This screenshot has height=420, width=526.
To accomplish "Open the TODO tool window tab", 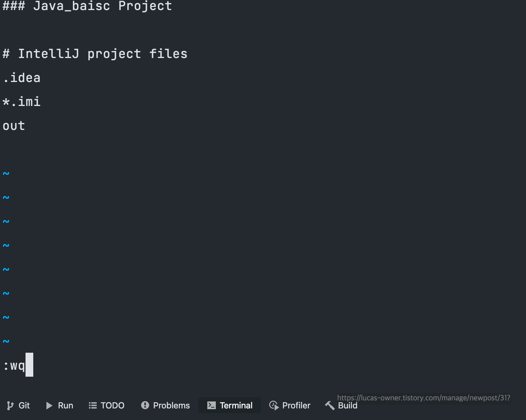I will pos(106,405).
